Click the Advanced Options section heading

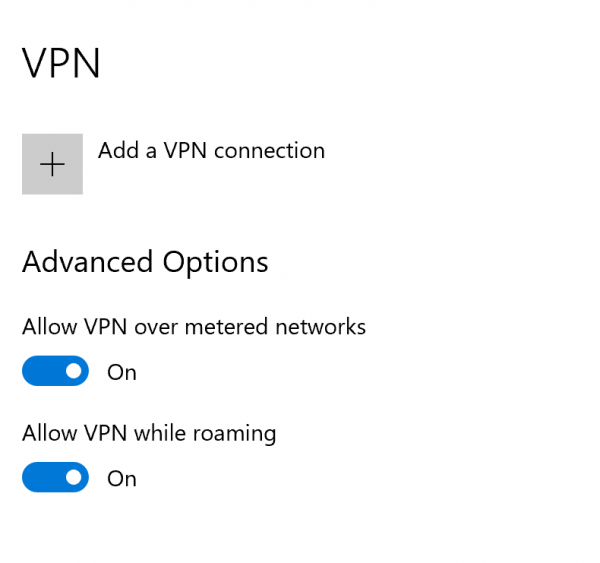tap(145, 262)
